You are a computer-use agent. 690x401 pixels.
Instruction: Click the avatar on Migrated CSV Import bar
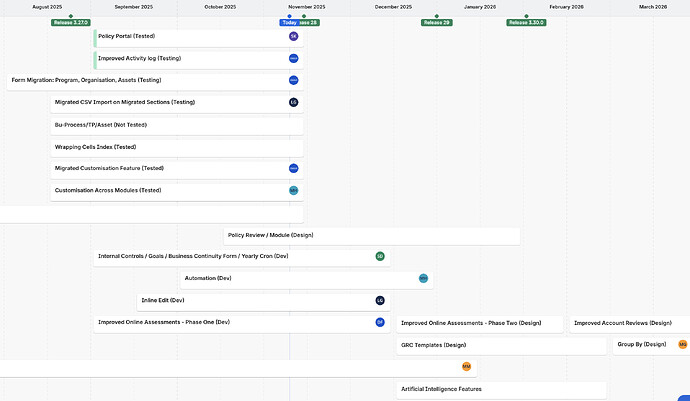pyautogui.click(x=294, y=102)
